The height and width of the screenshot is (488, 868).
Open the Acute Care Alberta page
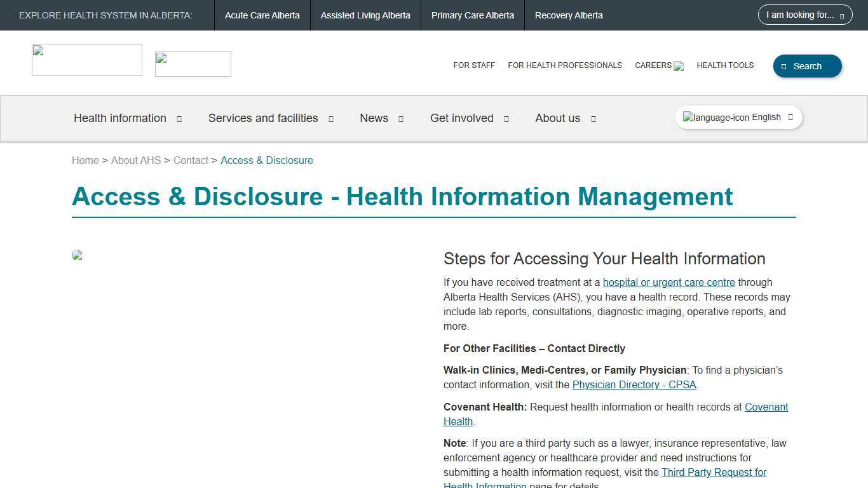point(262,15)
